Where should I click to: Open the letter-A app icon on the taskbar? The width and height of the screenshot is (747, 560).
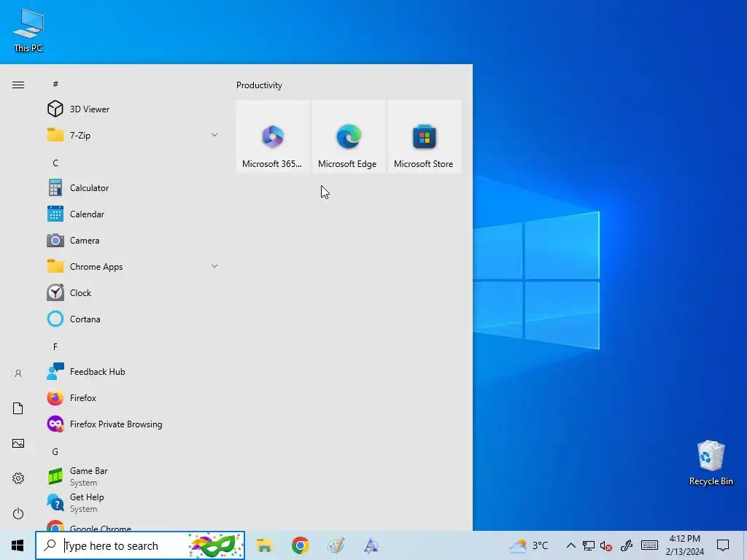tap(371, 545)
